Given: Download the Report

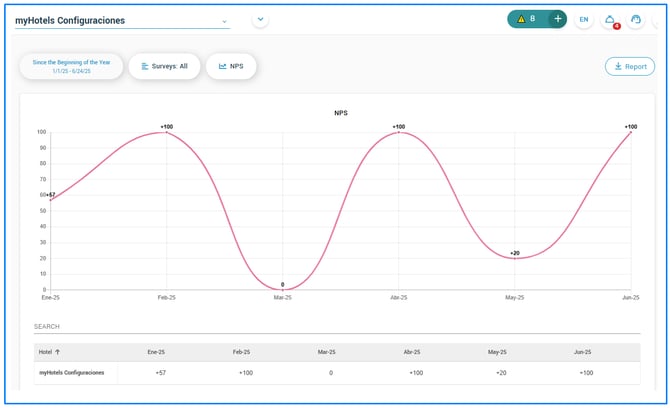Looking at the screenshot, I should [x=630, y=66].
